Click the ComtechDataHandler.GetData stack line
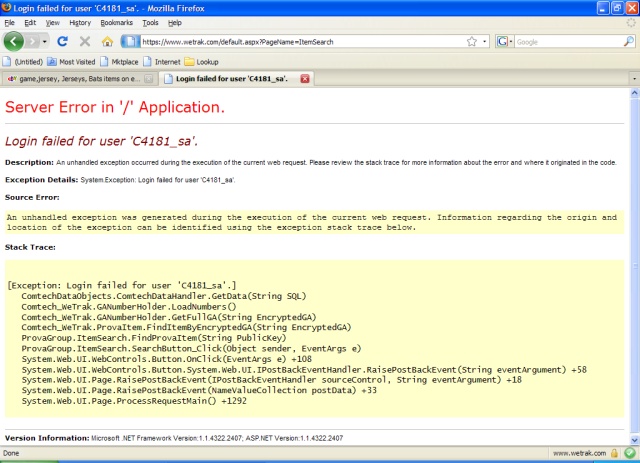 coord(164,296)
